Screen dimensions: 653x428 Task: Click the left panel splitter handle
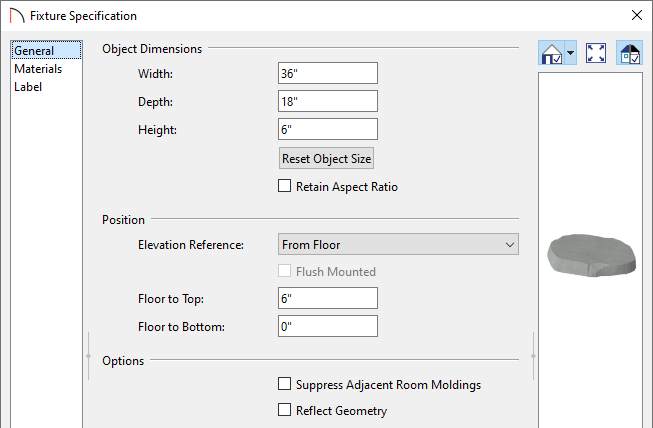(88, 356)
